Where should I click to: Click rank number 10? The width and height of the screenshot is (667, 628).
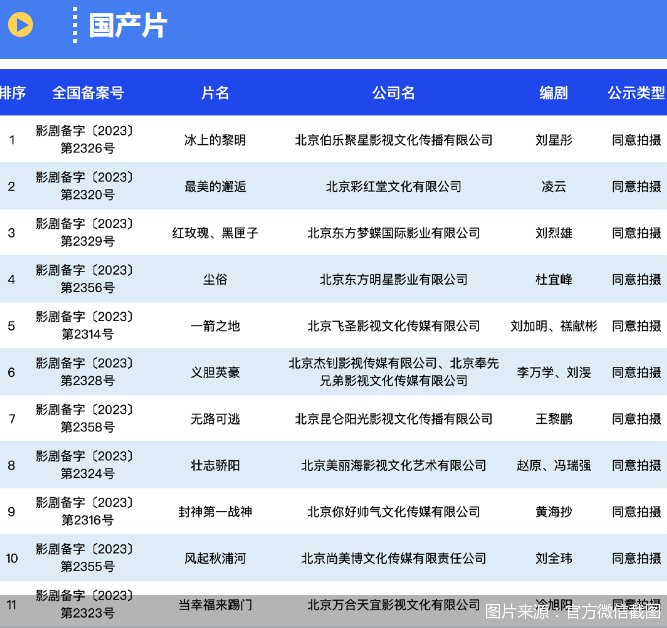point(12,558)
